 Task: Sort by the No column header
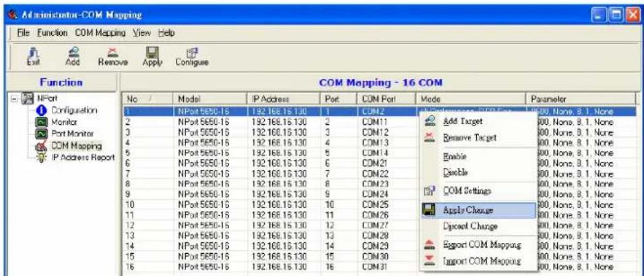148,99
